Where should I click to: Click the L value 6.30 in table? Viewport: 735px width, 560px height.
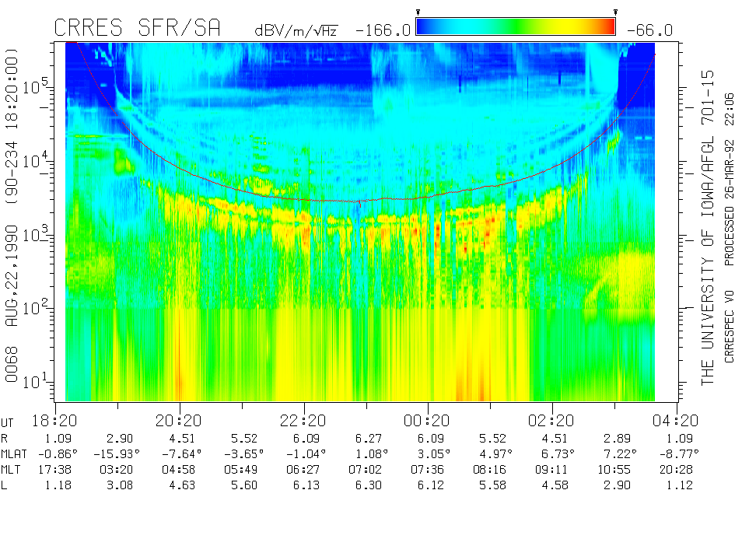click(366, 485)
